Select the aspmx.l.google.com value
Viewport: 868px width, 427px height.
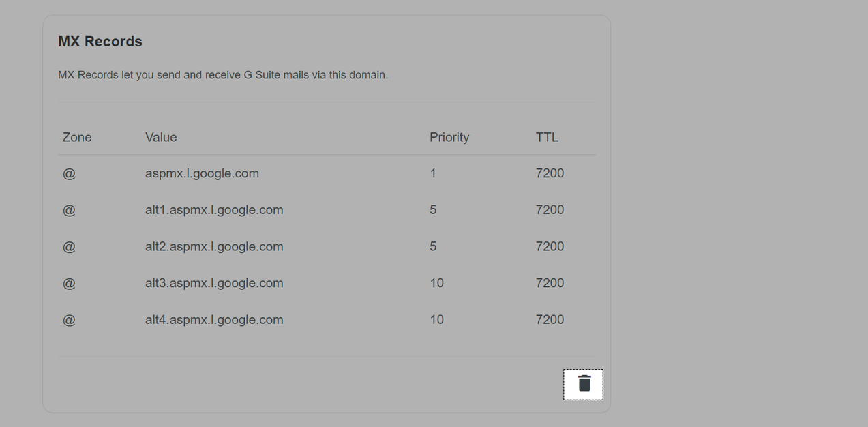[x=202, y=173]
